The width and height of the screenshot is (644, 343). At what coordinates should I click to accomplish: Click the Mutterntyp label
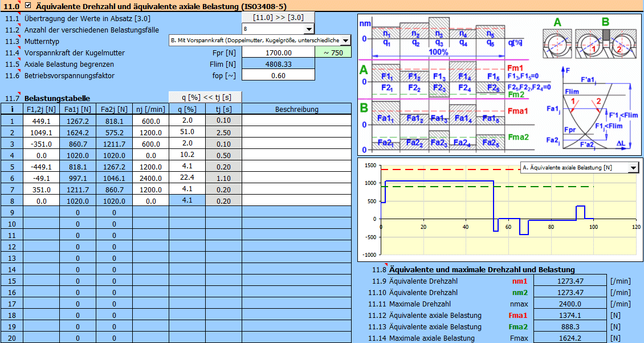pos(43,42)
